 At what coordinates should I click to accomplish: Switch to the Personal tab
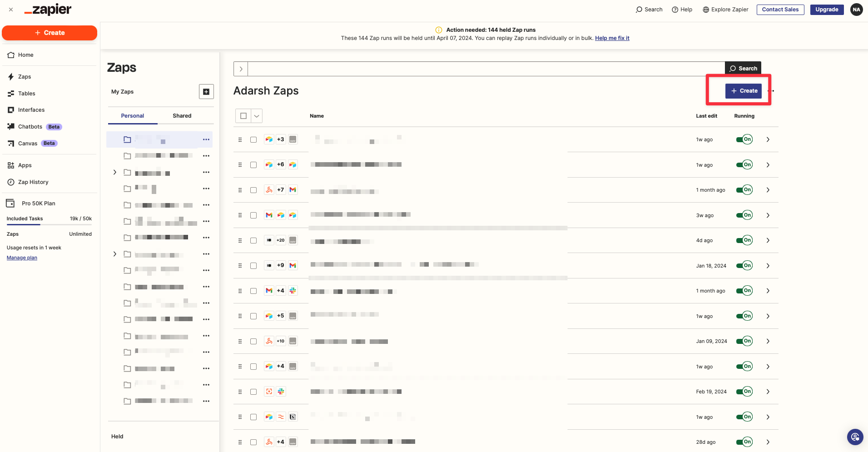pos(133,116)
